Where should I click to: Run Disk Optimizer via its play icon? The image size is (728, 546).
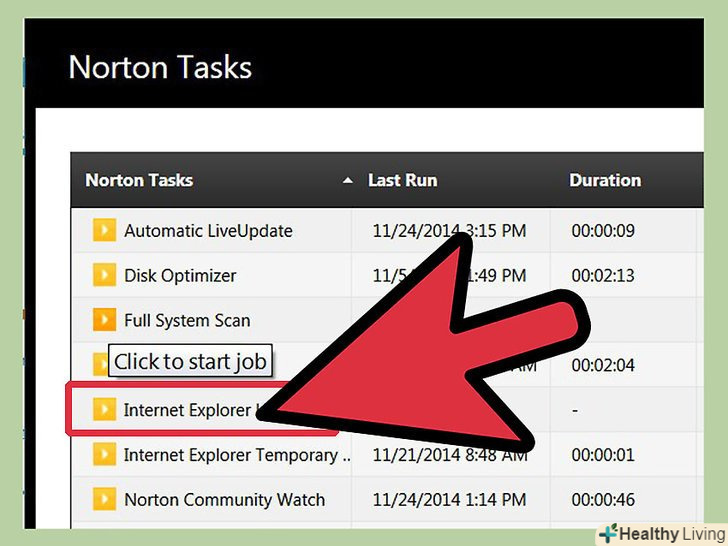coord(104,275)
